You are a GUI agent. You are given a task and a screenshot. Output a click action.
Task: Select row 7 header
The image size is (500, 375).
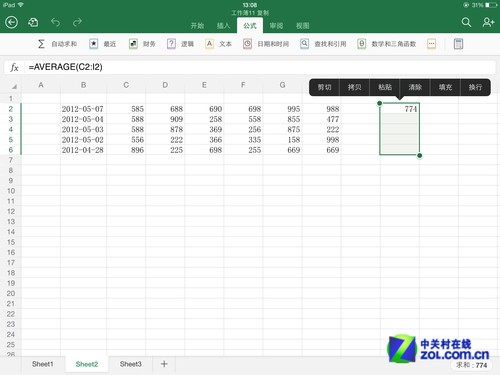11,160
